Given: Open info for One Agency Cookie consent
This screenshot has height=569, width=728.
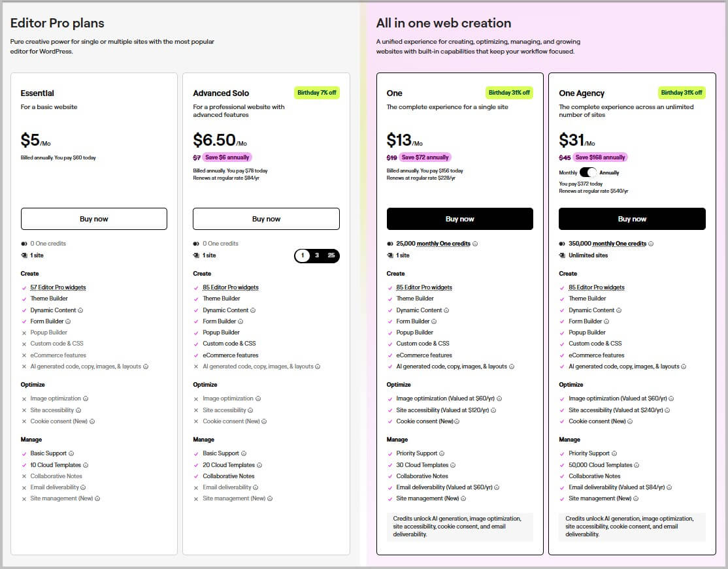Looking at the screenshot, I should click(x=630, y=421).
